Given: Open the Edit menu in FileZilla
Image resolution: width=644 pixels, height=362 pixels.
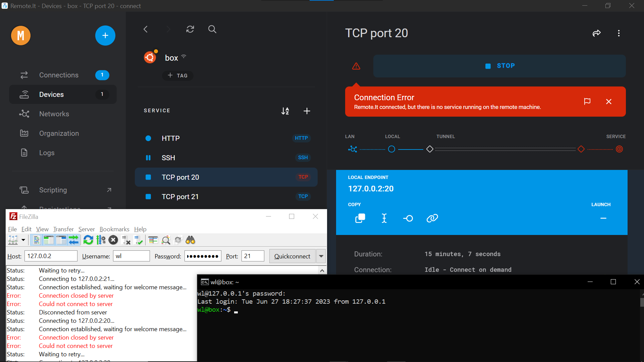Looking at the screenshot, I should click(x=26, y=229).
